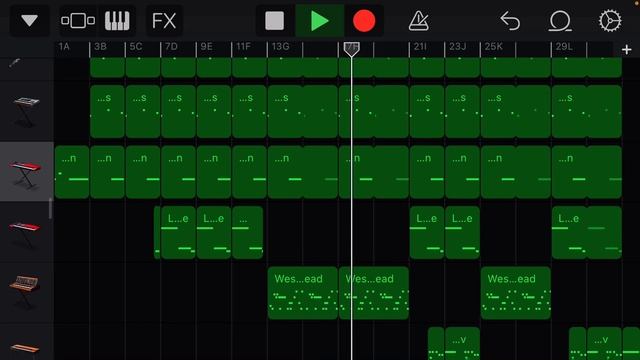The image size is (640, 360).
Task: Select L...e region under 21I
Action: (x=427, y=233)
